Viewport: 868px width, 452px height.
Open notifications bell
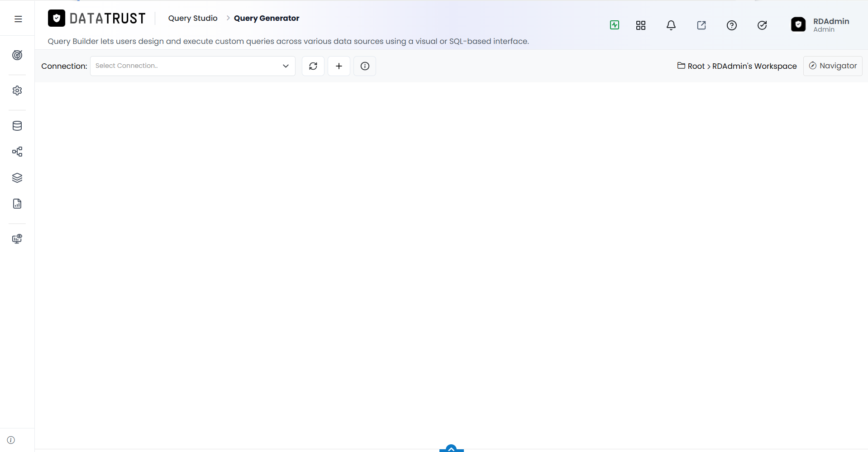[671, 25]
